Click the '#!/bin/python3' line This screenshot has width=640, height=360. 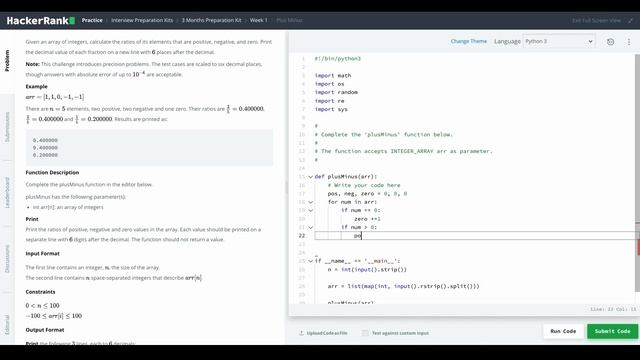[338, 59]
